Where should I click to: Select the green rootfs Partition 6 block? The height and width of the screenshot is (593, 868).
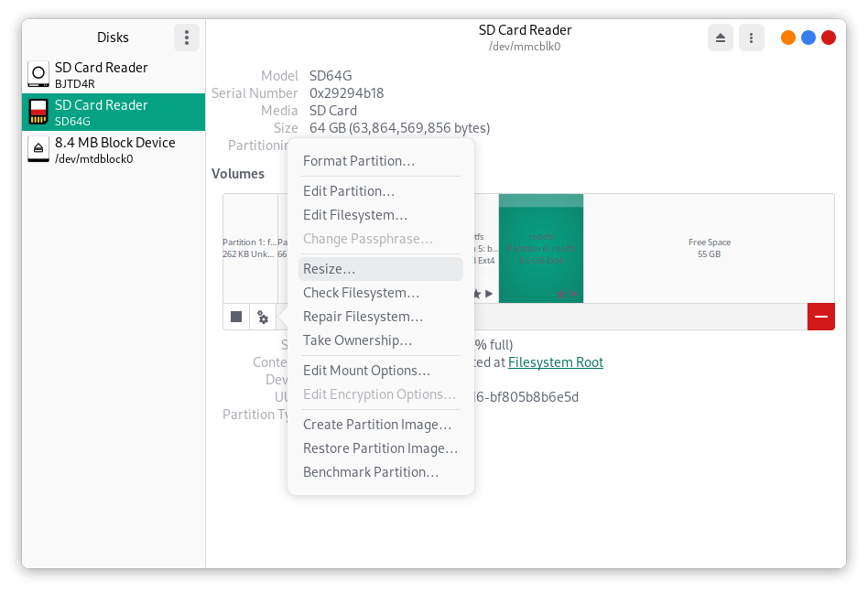point(540,248)
